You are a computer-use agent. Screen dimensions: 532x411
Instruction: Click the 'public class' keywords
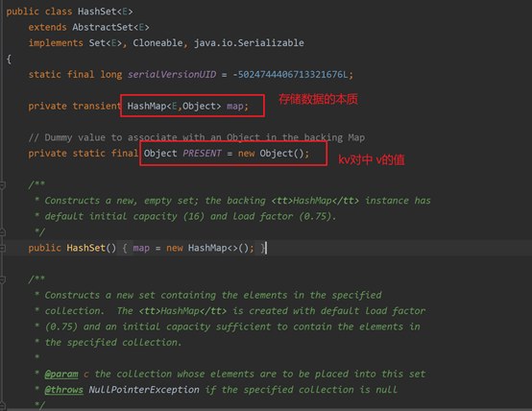(x=39, y=12)
